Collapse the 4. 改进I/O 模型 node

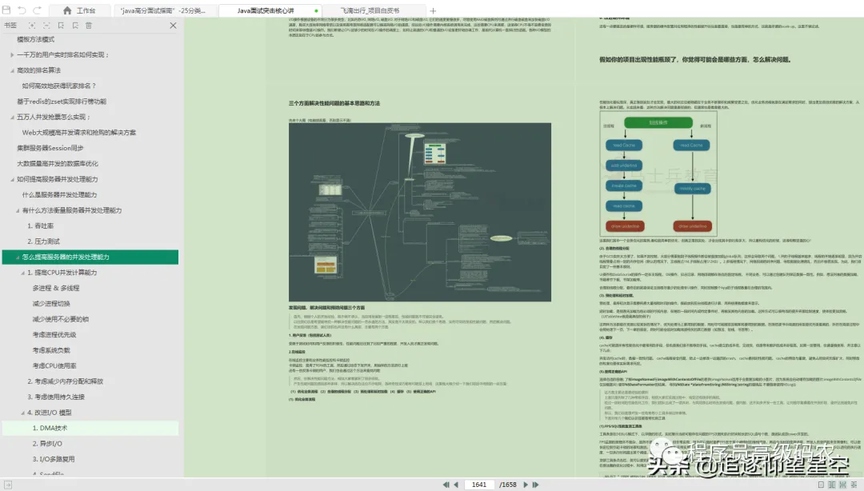(x=23, y=412)
